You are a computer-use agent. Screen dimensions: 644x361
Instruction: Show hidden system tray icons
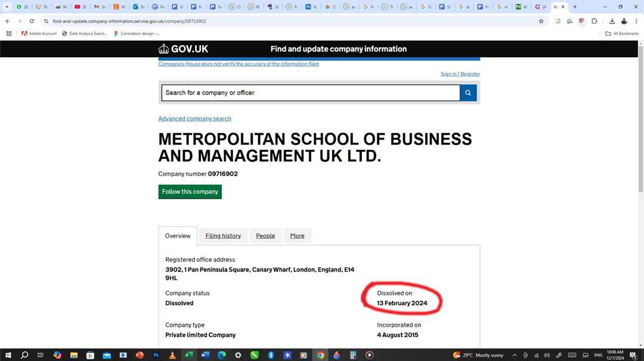point(514,355)
